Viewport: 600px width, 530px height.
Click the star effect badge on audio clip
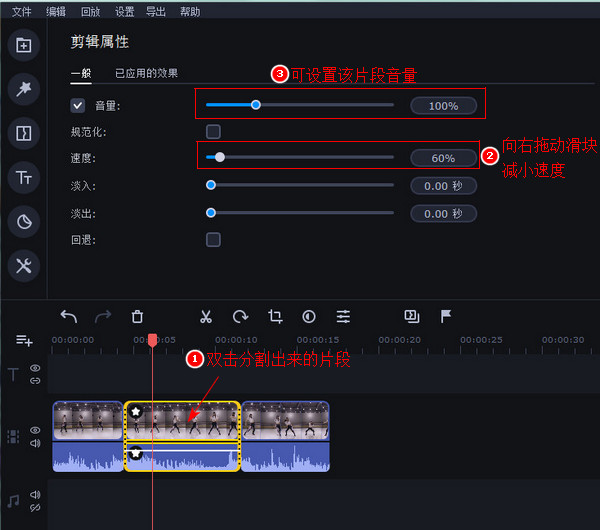click(135, 453)
